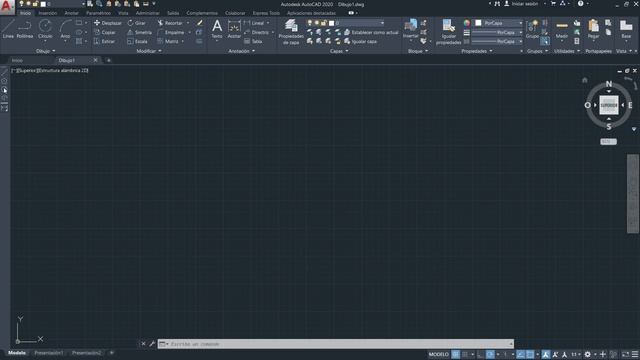
Task: Select the Texto annotation tool
Action: pos(217,29)
